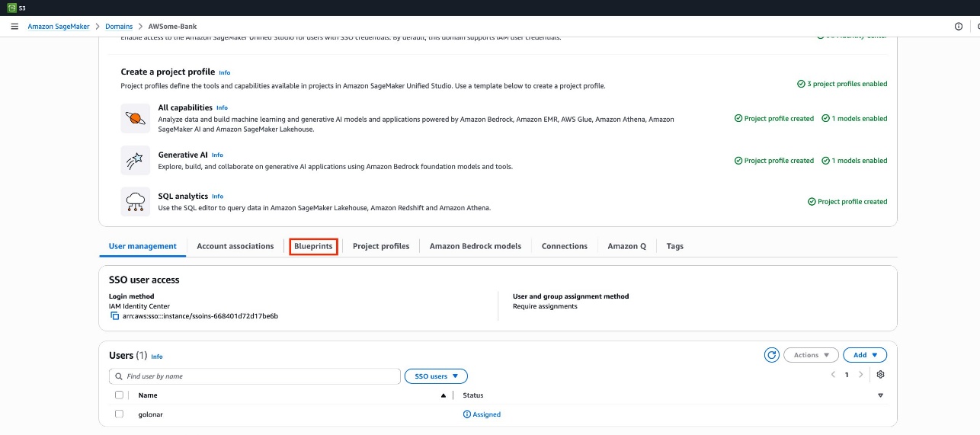Image resolution: width=980 pixels, height=435 pixels.
Task: Open the Connections tab
Action: click(x=565, y=246)
